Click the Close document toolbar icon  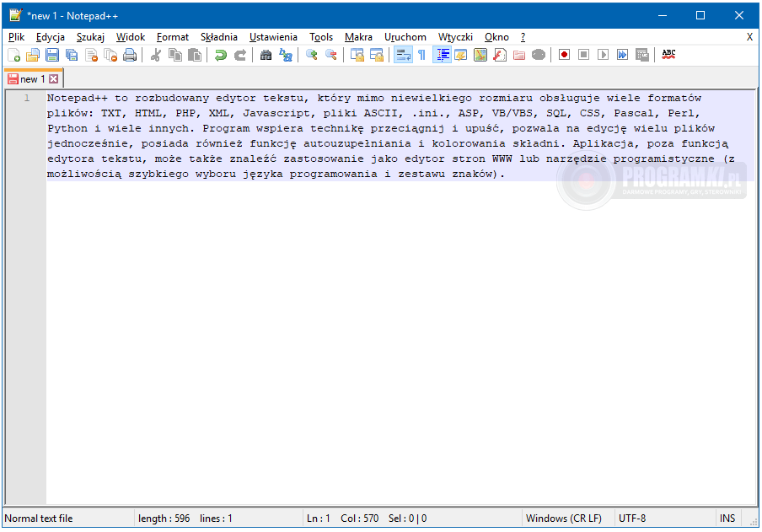pos(91,55)
